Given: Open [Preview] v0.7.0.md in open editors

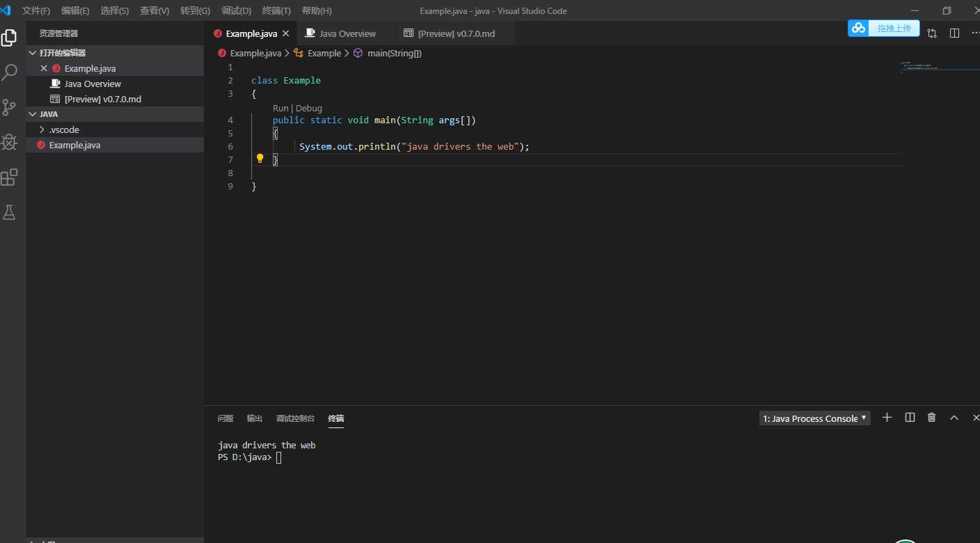Looking at the screenshot, I should (115, 99).
